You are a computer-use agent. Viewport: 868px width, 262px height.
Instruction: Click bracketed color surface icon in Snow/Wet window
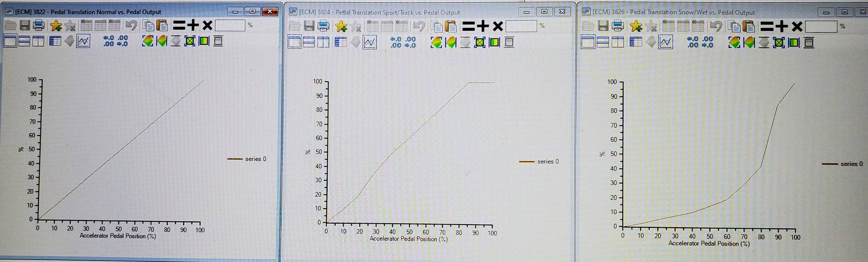[x=734, y=43]
